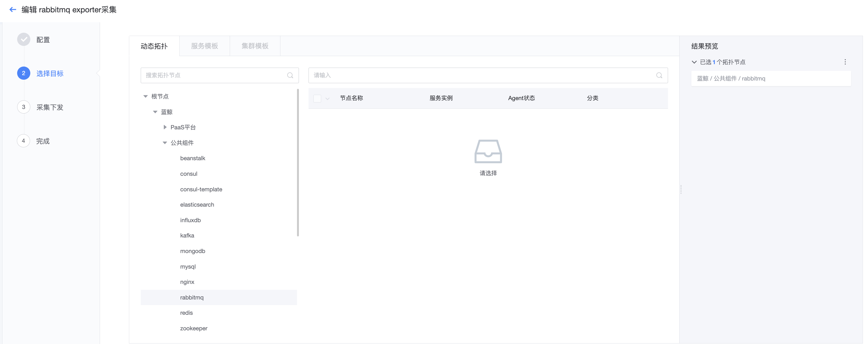868x344 pixels.
Task: Open dropdown arrow beside select-all checkbox
Action: pos(327,98)
